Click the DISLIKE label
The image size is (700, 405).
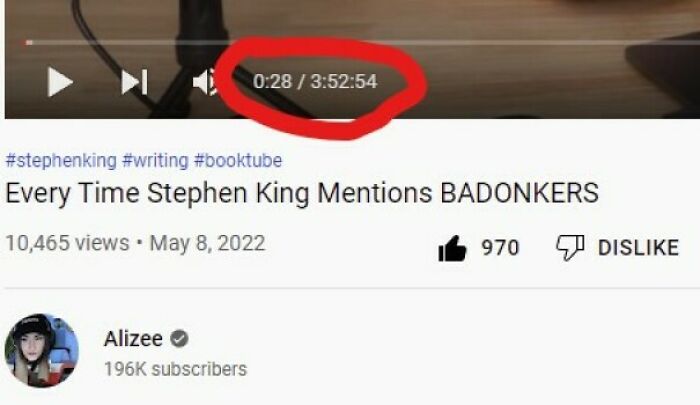point(638,248)
